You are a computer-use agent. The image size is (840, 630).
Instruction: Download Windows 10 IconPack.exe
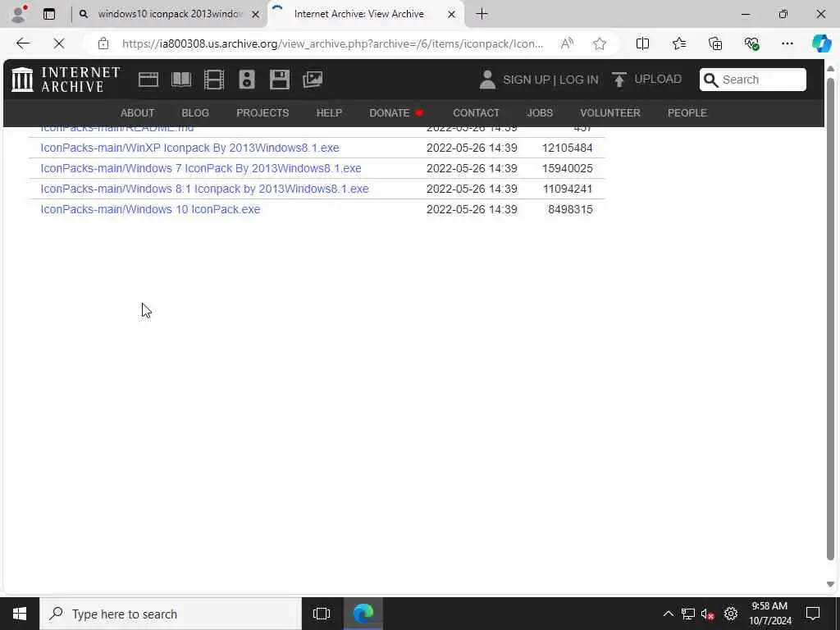[150, 209]
